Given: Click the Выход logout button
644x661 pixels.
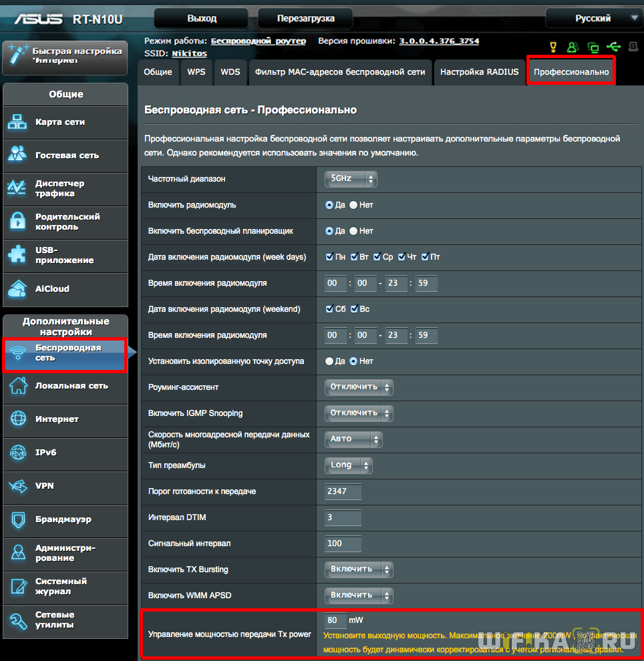Looking at the screenshot, I should pyautogui.click(x=202, y=19).
